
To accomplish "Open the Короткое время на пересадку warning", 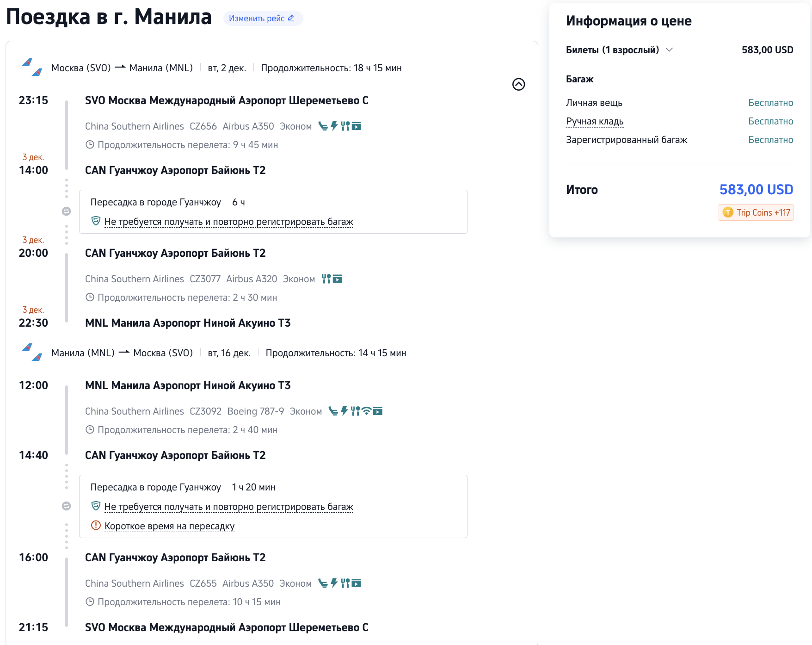I will 169,526.
